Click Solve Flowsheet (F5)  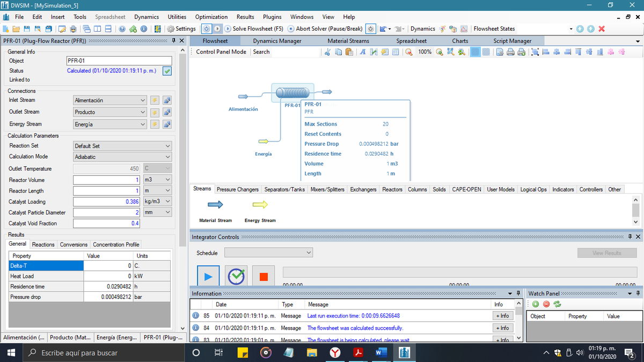coord(254,28)
